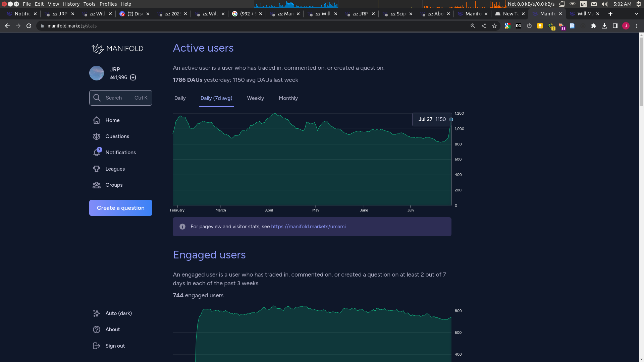Reload the page with refresh icon

click(x=29, y=26)
